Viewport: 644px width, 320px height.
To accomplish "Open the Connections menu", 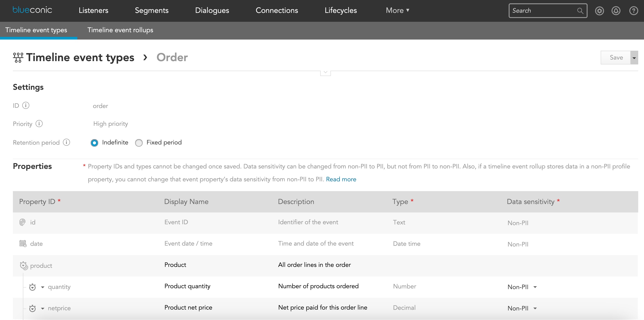I will [277, 10].
